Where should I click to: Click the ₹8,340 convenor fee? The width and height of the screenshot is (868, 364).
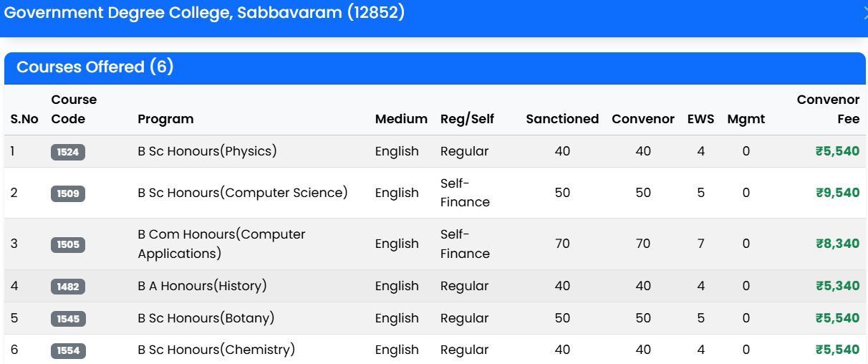pyautogui.click(x=837, y=244)
